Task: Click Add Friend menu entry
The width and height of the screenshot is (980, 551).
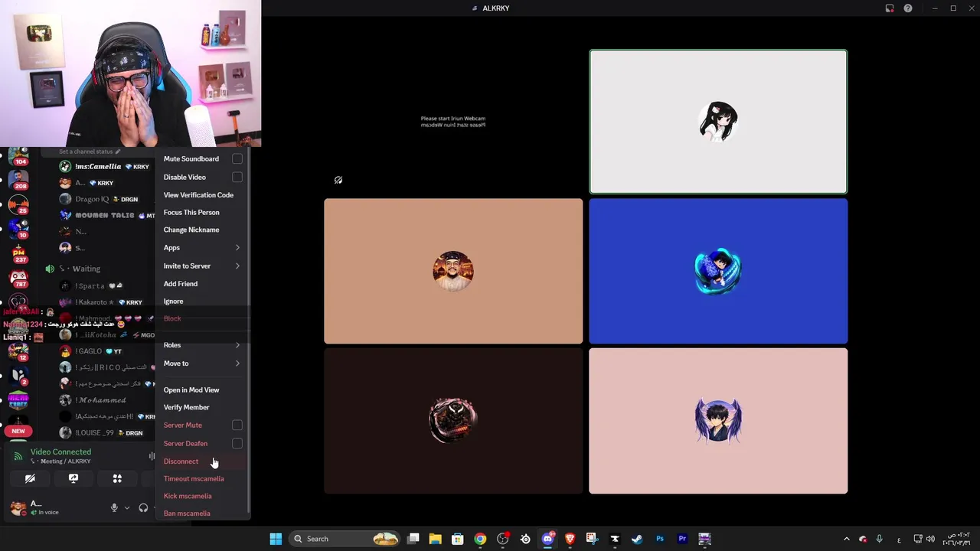Action: pyautogui.click(x=181, y=284)
